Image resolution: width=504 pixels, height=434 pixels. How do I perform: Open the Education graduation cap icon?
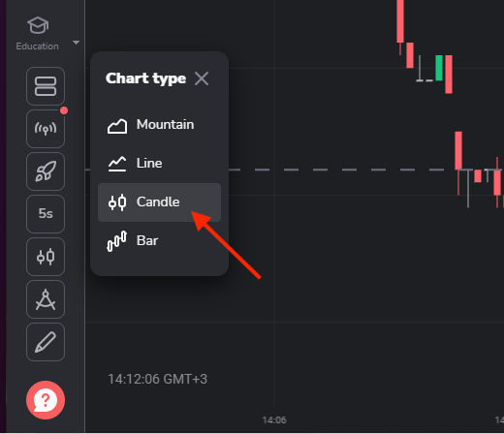(x=38, y=25)
